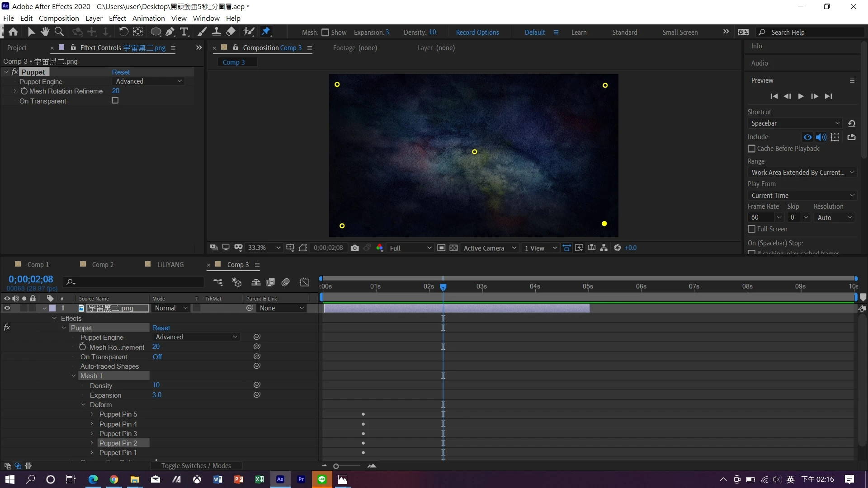Select the Hand tool in toolbar
The image size is (868, 488).
click(45, 32)
